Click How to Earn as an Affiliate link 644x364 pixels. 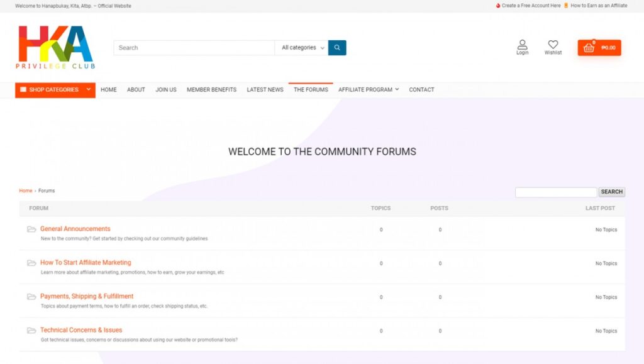pos(598,6)
